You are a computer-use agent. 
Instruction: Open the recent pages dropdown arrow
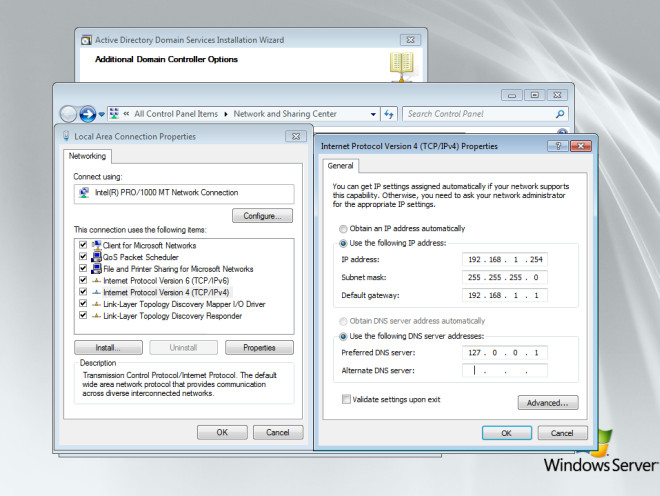(x=101, y=114)
